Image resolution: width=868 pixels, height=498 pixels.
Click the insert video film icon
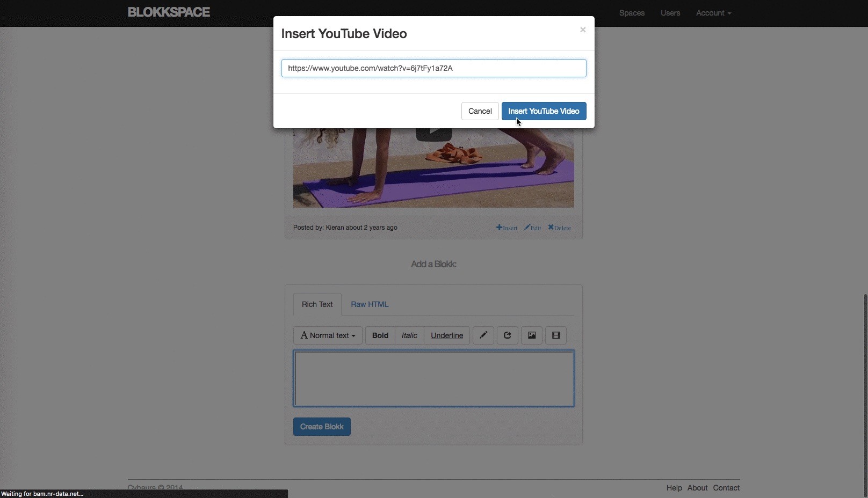tap(556, 335)
